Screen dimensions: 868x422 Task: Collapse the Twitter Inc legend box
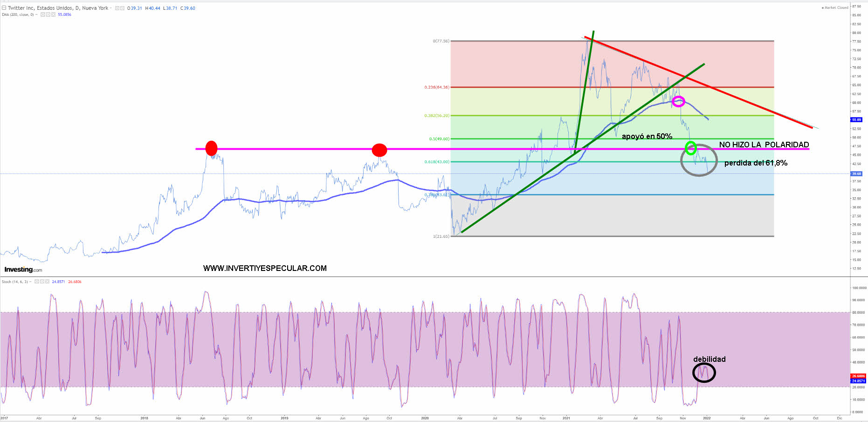click(x=4, y=8)
